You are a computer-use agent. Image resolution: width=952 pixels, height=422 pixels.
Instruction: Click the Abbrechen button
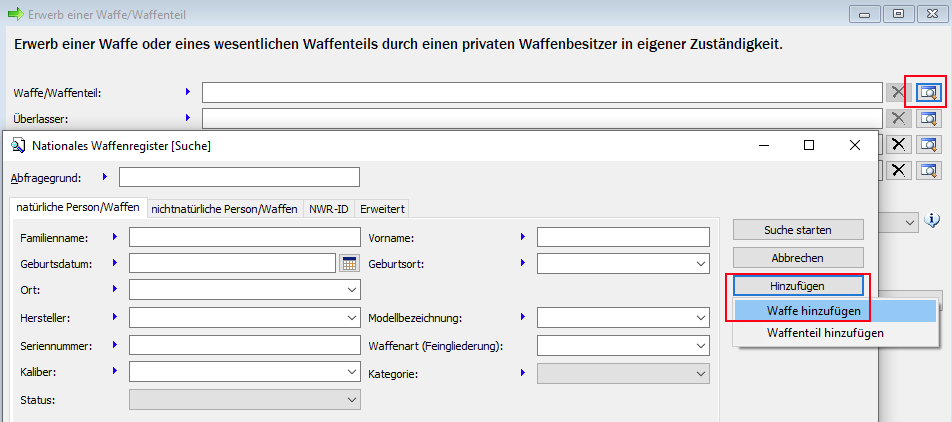(797, 258)
